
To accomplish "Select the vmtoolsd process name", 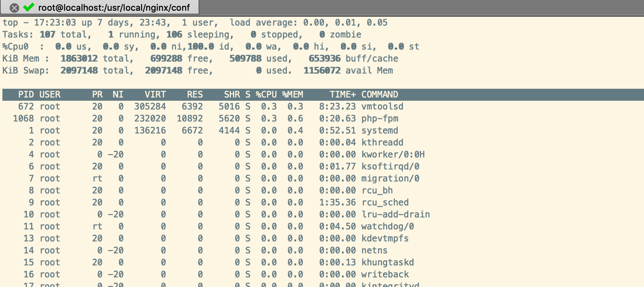I will click(x=382, y=107).
